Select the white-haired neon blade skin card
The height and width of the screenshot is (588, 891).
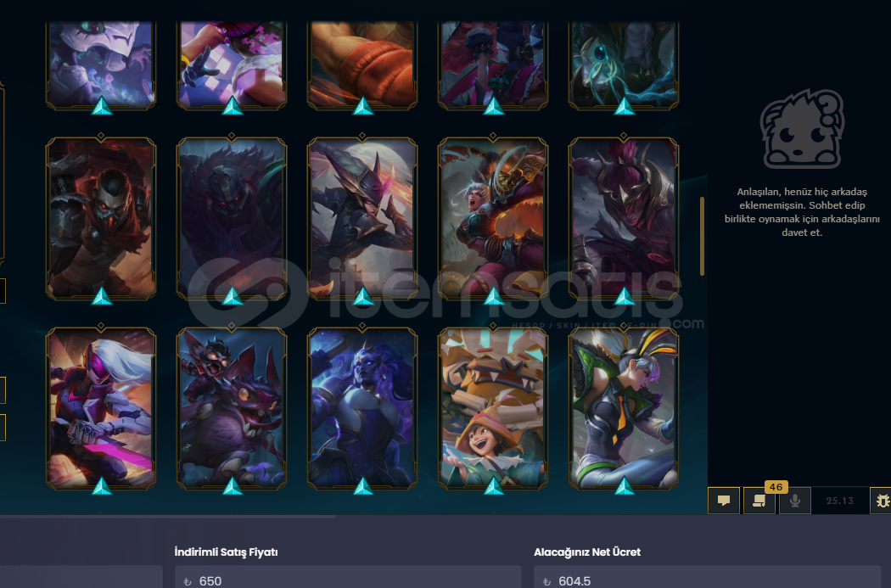coord(101,408)
